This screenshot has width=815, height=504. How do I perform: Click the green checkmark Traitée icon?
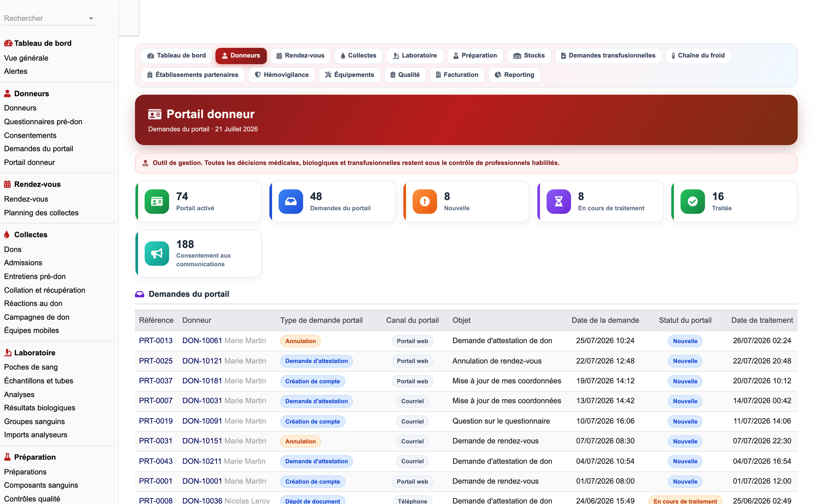693,202
